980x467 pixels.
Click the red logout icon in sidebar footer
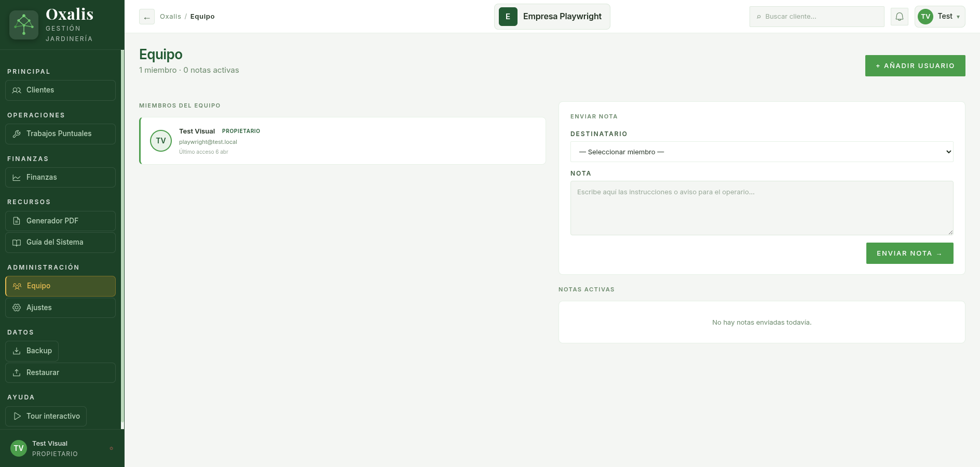[x=111, y=448]
